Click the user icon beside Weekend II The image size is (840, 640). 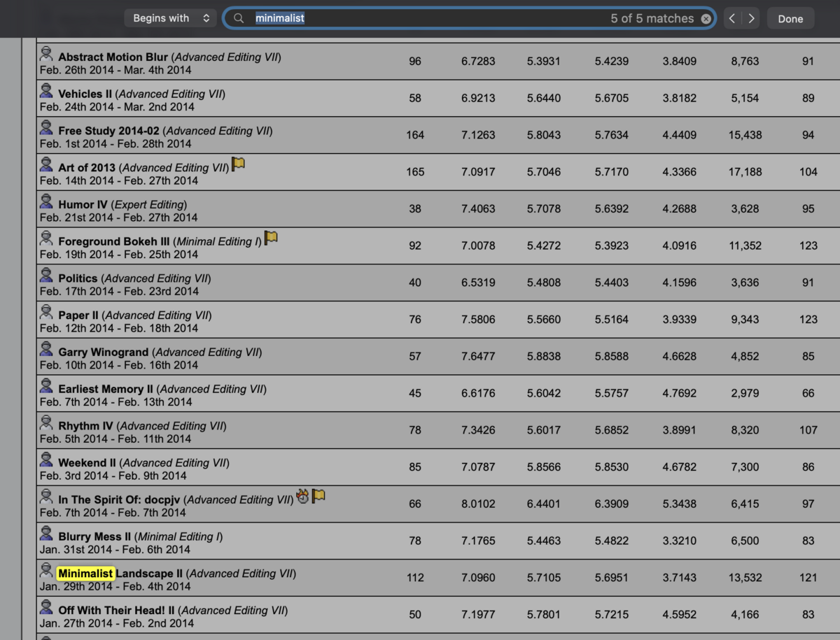[x=46, y=460]
